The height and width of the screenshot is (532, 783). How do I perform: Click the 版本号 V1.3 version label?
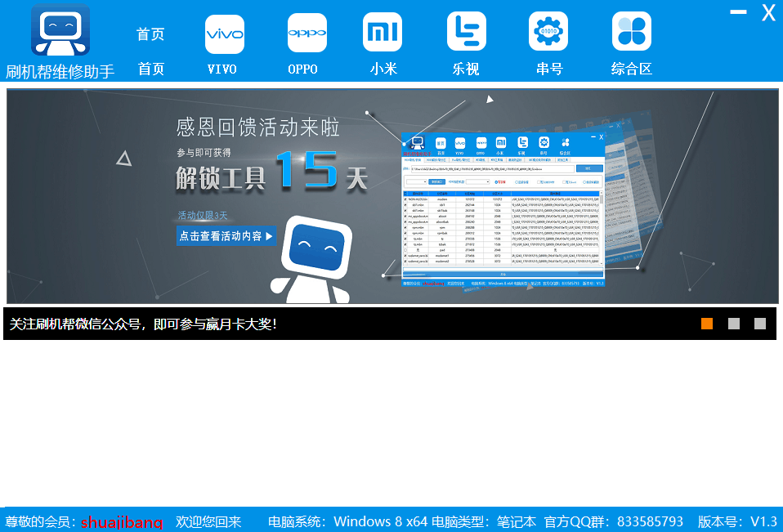point(737,522)
